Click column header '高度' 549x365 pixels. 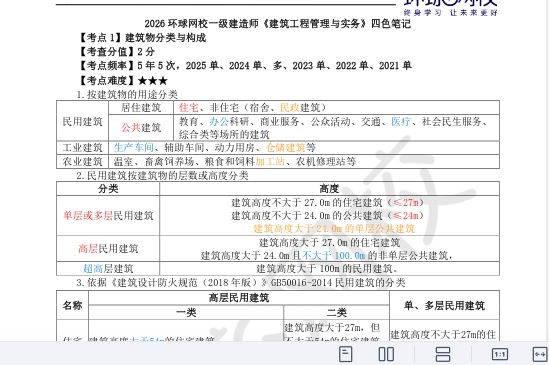(x=329, y=188)
